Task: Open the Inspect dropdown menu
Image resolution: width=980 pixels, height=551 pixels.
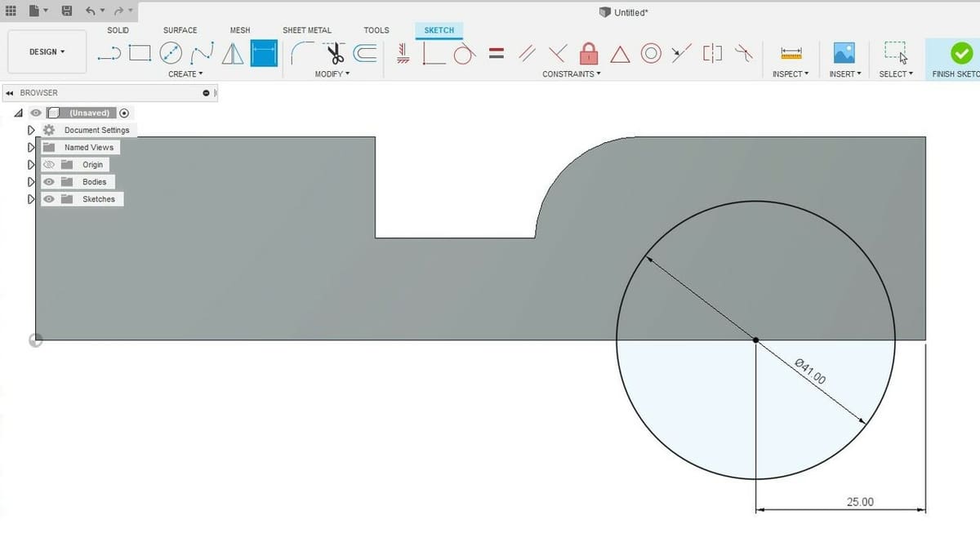Action: coord(791,74)
